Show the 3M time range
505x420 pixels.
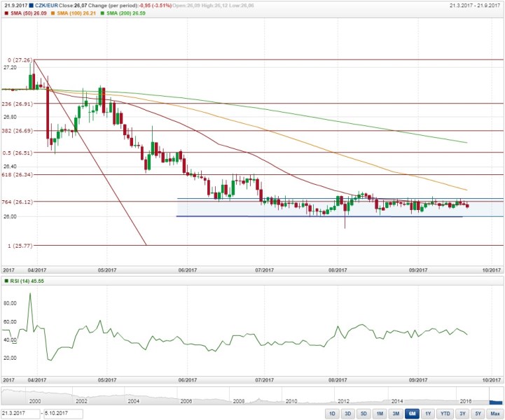coord(396,414)
